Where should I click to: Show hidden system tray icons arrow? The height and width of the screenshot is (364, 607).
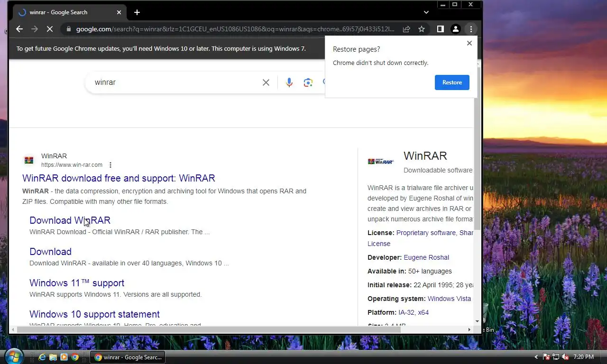pos(536,357)
